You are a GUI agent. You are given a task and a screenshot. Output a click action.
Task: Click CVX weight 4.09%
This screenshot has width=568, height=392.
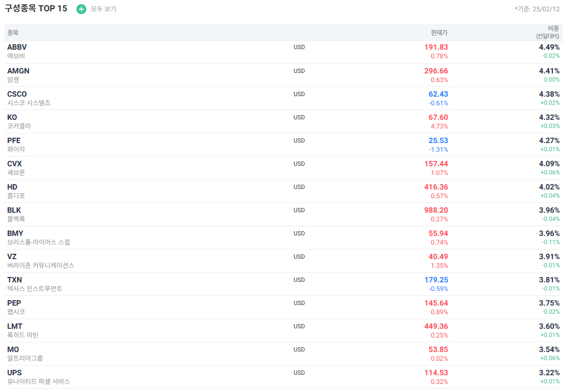pos(549,164)
